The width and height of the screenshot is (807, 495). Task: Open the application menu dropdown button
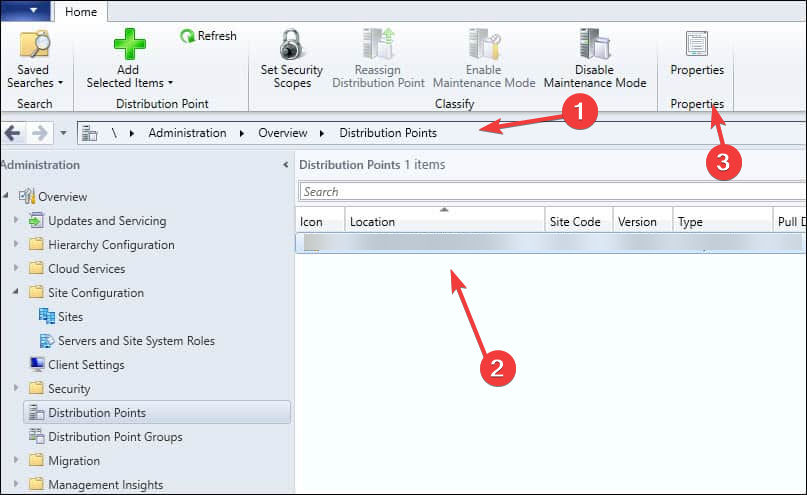tap(26, 11)
